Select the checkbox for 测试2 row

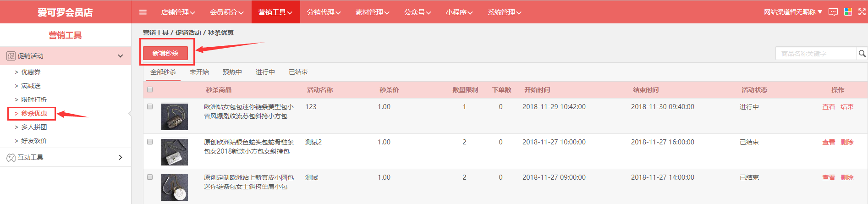pyautogui.click(x=150, y=142)
